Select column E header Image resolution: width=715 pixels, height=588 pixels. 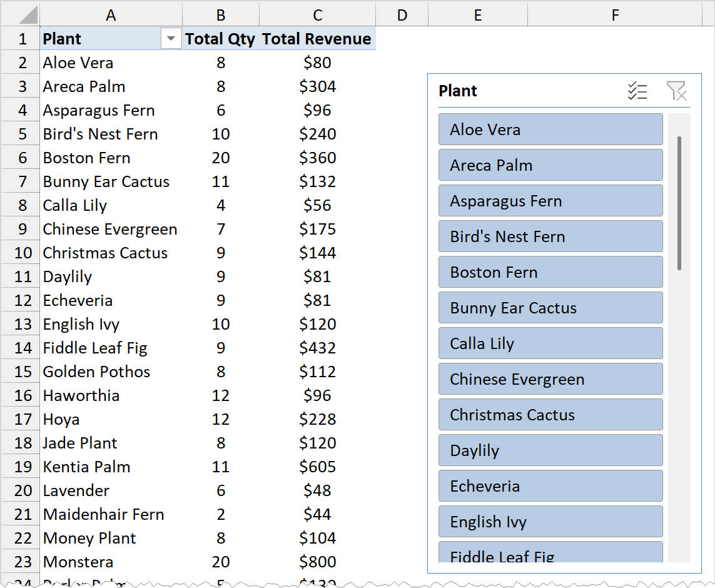coord(478,14)
